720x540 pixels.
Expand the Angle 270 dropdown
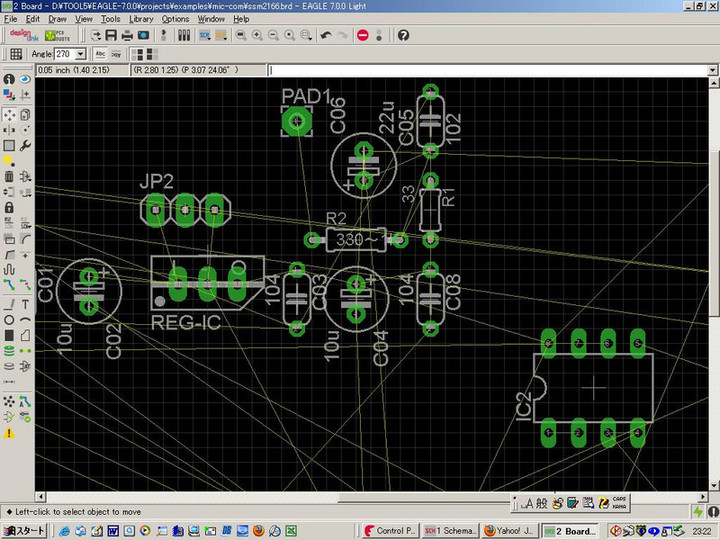coord(80,54)
